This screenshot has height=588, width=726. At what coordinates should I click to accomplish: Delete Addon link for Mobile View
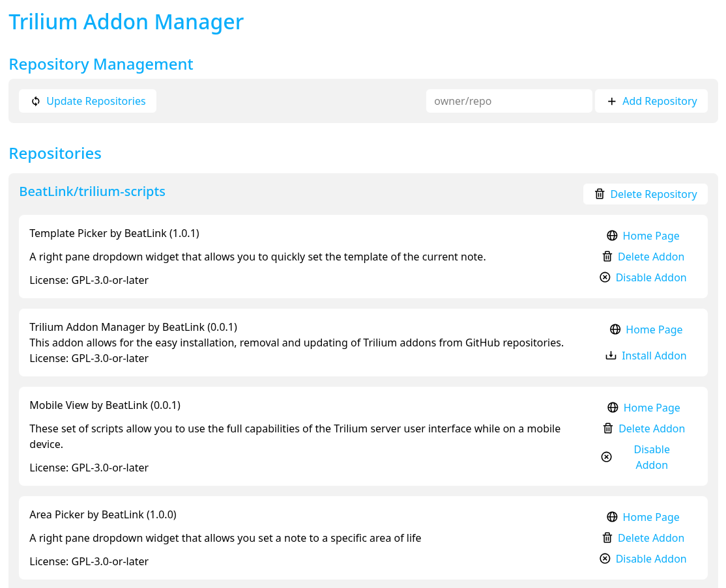(x=652, y=429)
